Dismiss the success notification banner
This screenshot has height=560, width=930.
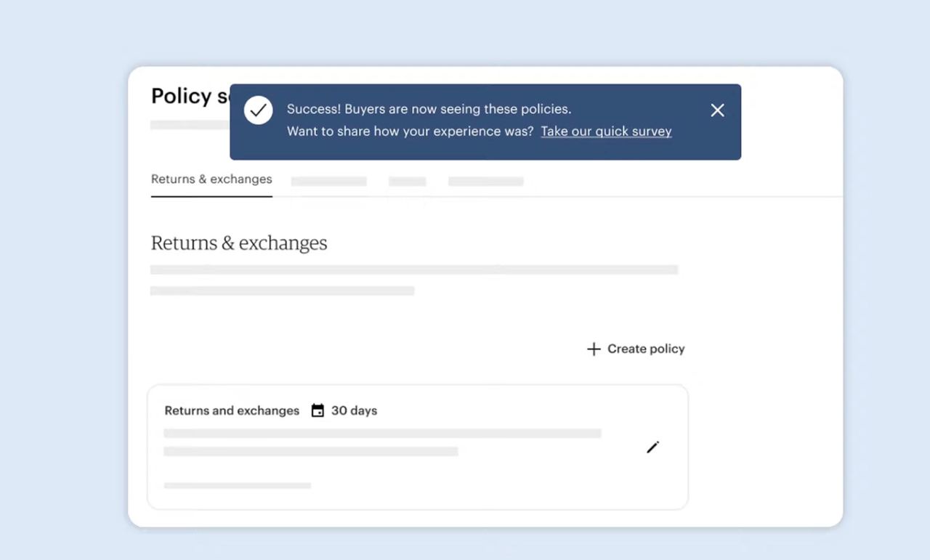coord(717,110)
